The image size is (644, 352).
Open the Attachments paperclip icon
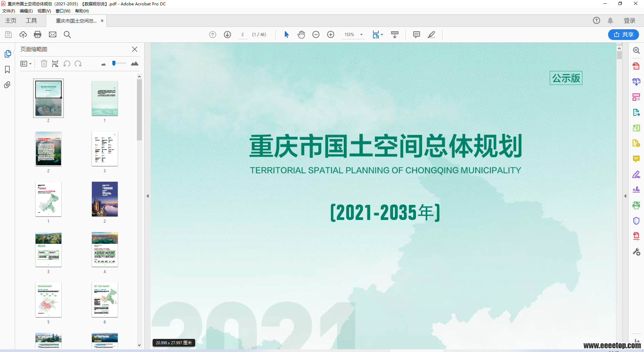coord(7,85)
